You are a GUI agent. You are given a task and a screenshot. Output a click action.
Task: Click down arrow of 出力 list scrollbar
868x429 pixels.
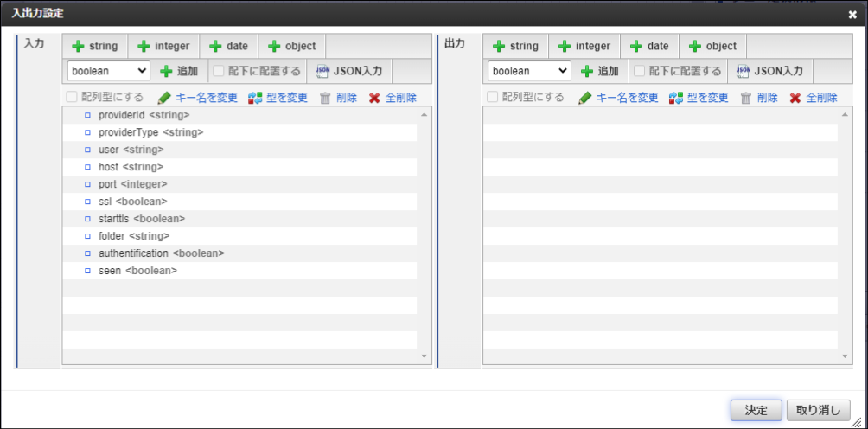[845, 356]
